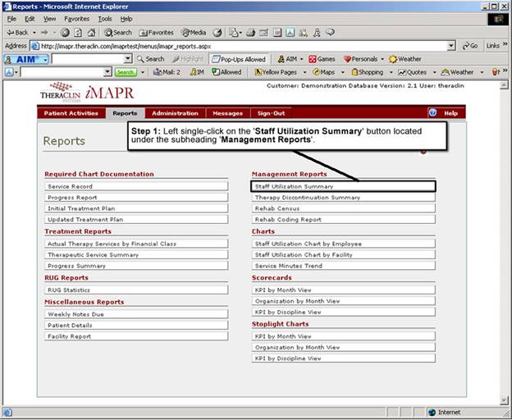
Task: Open Therapy Discontinuation Summary report
Action: pyautogui.click(x=344, y=198)
